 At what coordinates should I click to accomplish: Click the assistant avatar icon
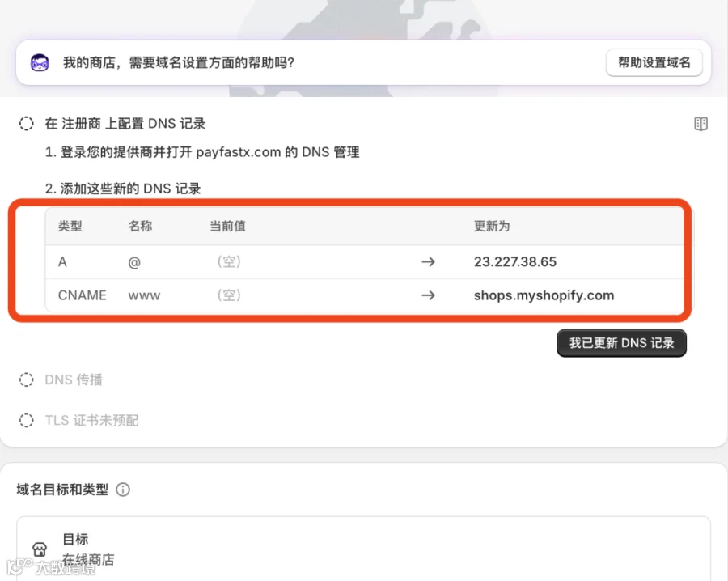pyautogui.click(x=40, y=62)
